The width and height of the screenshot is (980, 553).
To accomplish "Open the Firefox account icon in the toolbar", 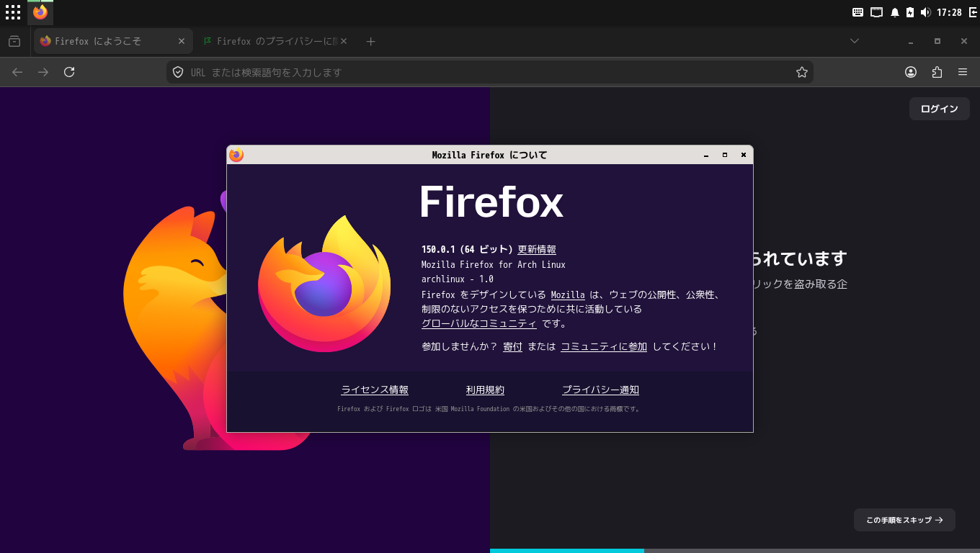I will click(911, 72).
